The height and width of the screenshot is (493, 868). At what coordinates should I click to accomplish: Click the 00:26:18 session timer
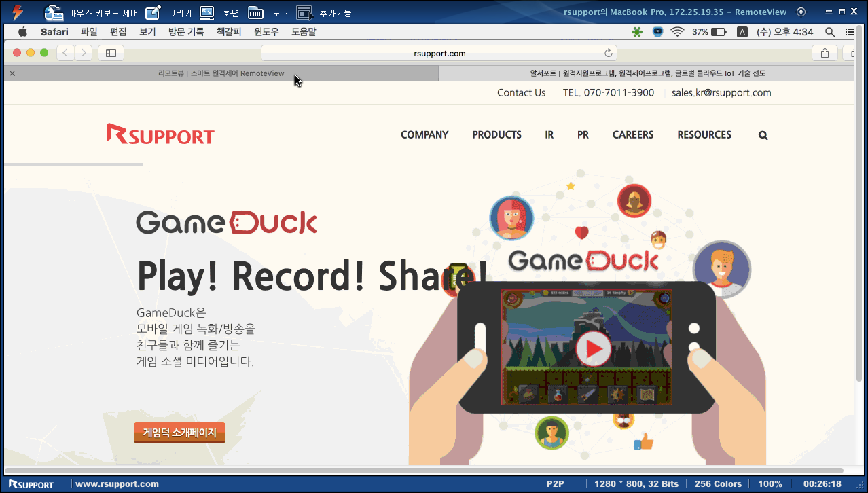822,484
